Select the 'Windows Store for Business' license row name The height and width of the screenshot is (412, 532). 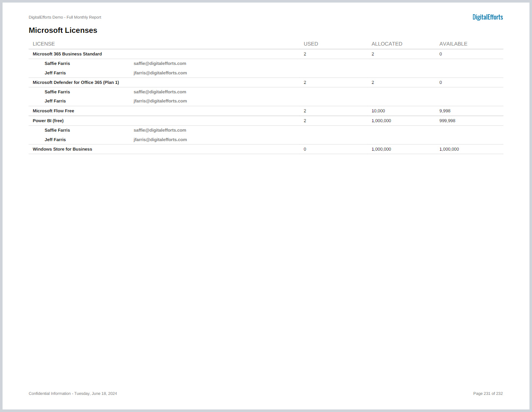click(62, 149)
